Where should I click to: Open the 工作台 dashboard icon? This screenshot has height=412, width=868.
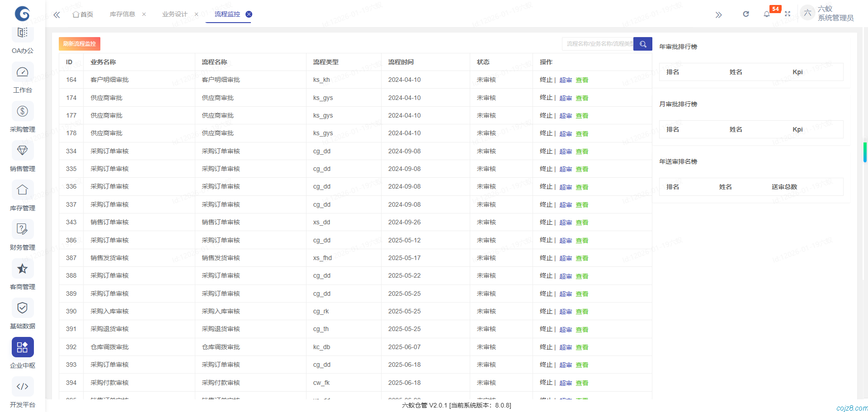pos(22,72)
